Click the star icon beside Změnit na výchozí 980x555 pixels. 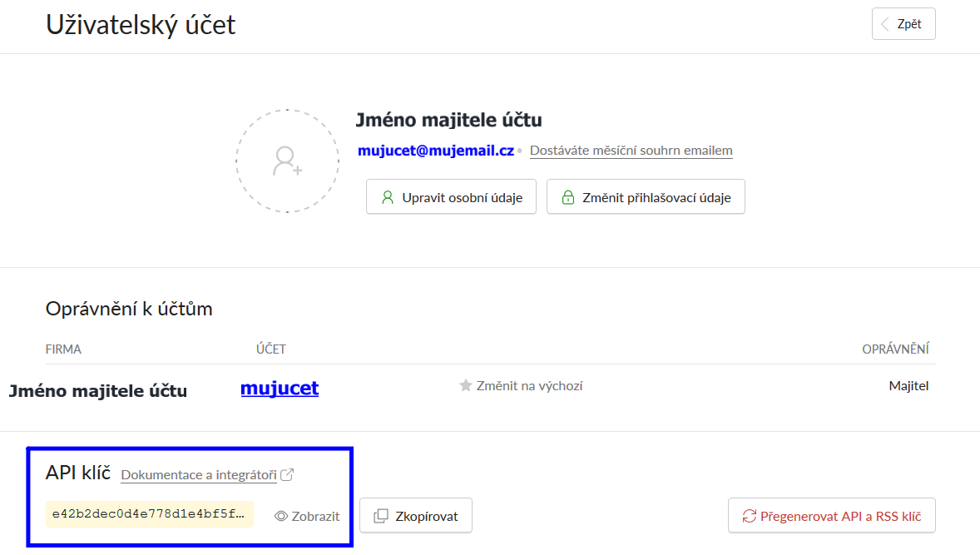tap(466, 386)
